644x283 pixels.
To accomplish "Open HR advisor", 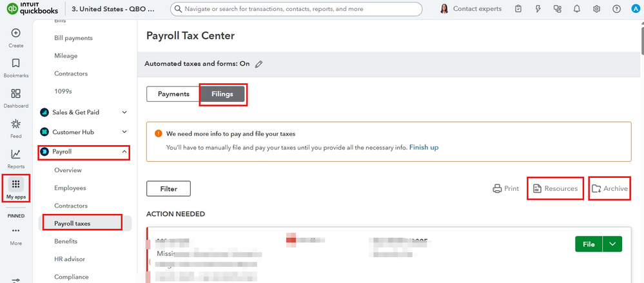I will point(70,259).
